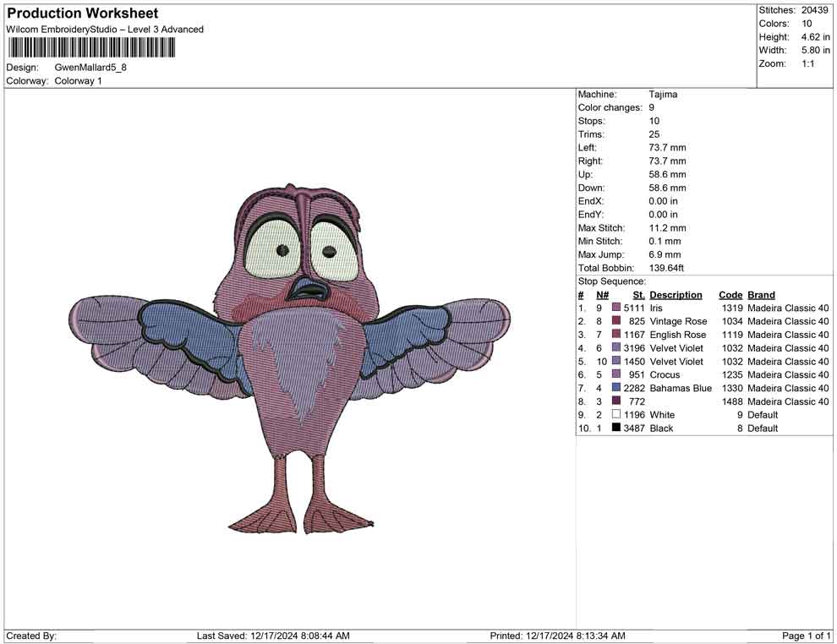Select the Vintage Rose thread swatch
Screen dimensions: 837x644
[x=616, y=320]
